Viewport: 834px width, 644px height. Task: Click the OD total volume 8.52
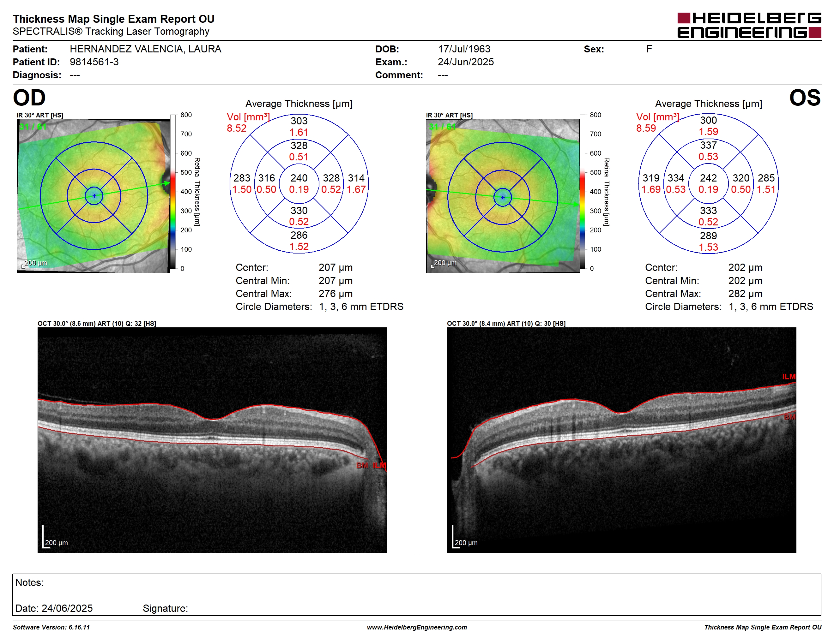click(237, 128)
